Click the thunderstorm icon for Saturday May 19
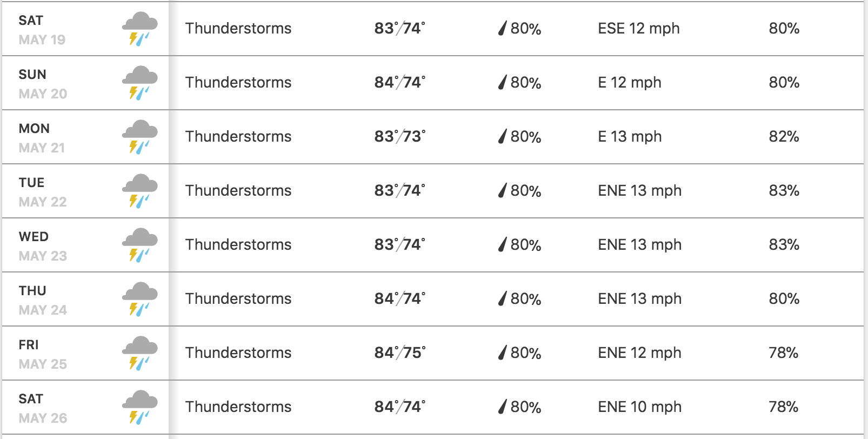The height and width of the screenshot is (439, 868). point(139,29)
